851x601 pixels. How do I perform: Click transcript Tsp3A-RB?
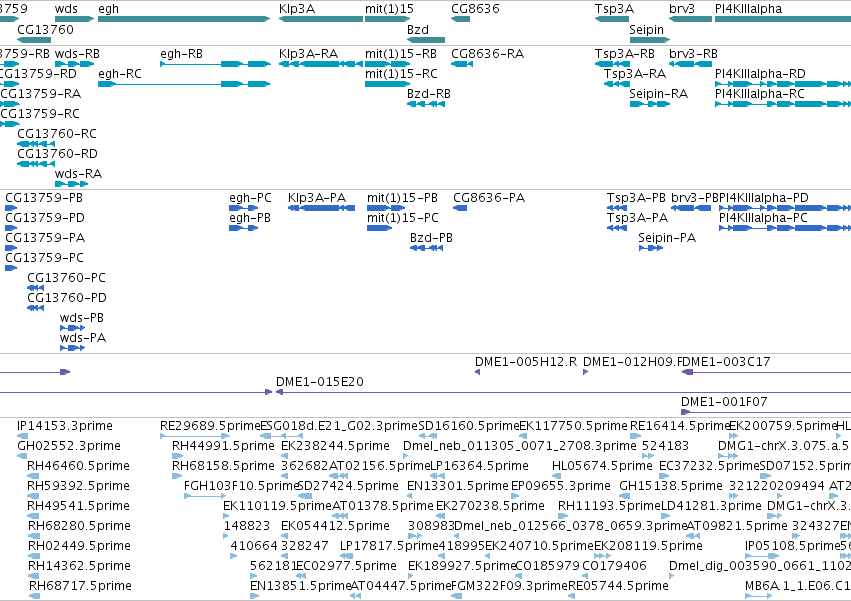tap(625, 54)
